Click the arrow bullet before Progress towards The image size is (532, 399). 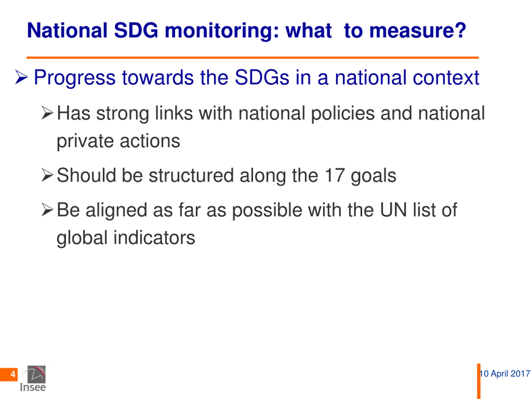[x=21, y=77]
